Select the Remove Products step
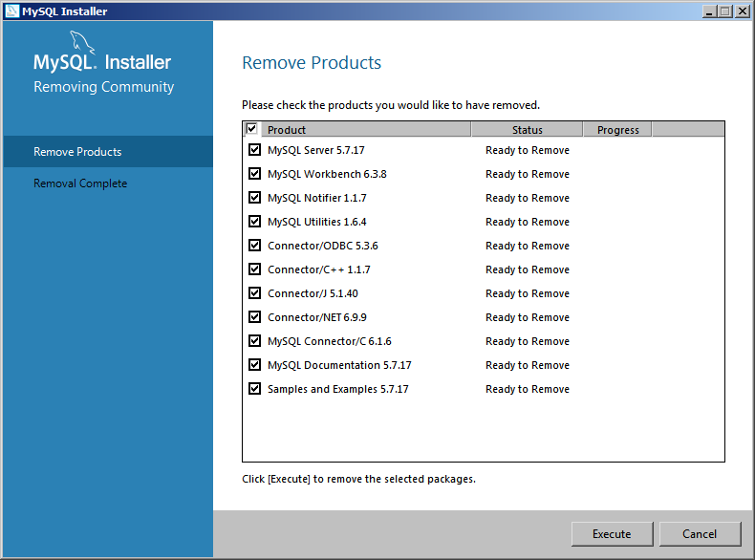This screenshot has width=755, height=560. (108, 152)
